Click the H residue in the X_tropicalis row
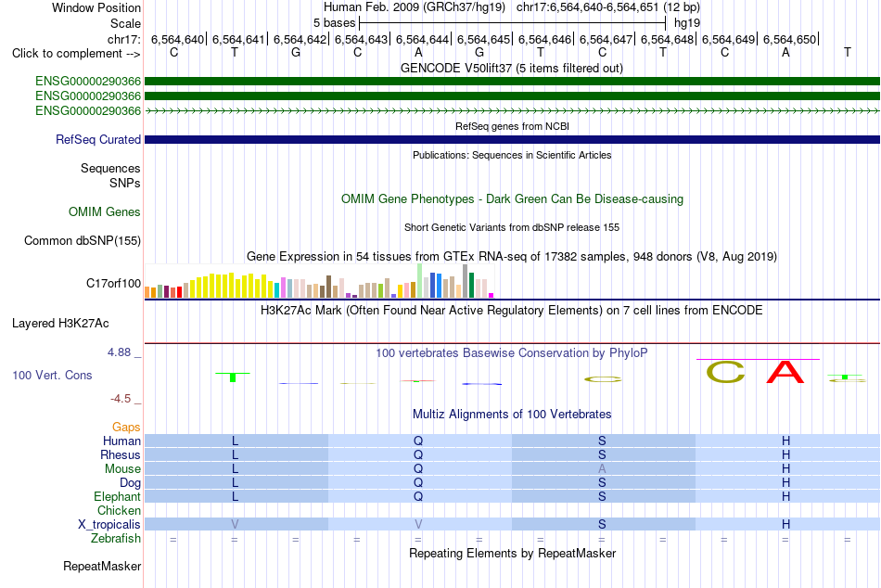This screenshot has height=588, width=881. click(785, 525)
